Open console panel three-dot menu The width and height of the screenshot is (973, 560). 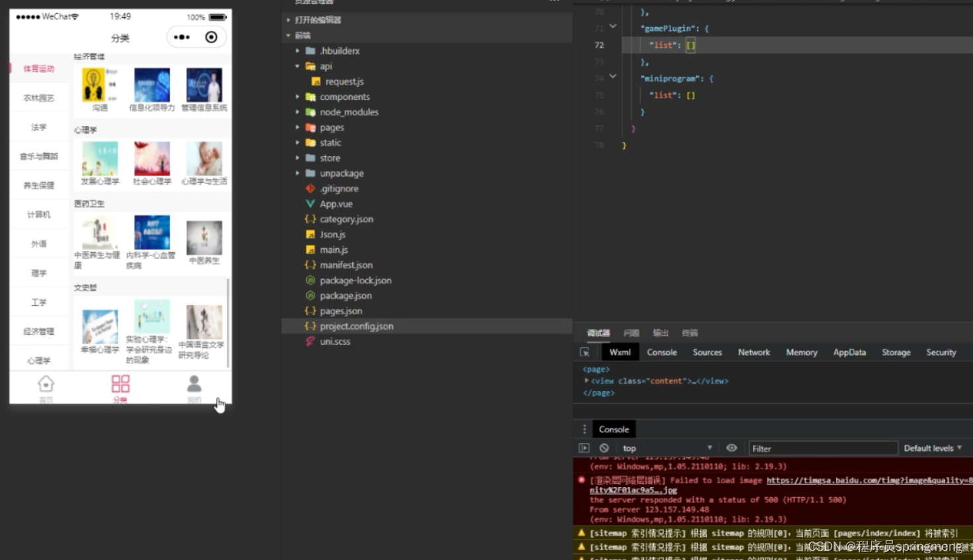click(x=584, y=429)
